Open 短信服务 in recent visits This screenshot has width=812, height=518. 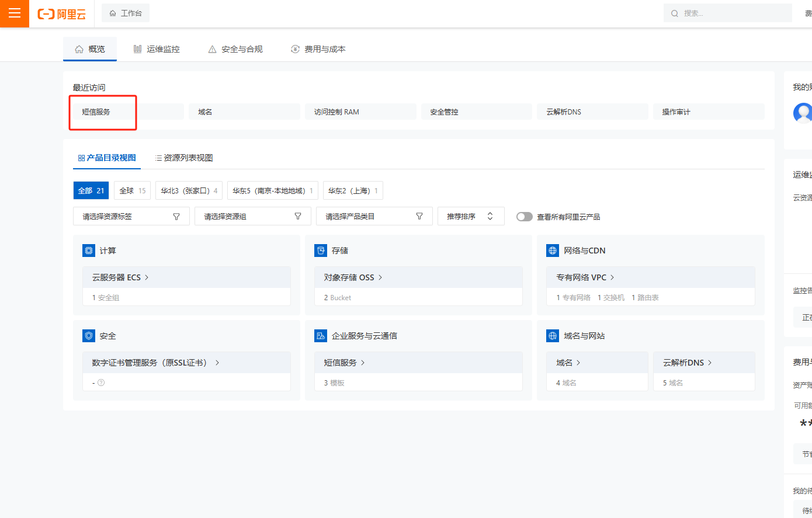point(96,112)
